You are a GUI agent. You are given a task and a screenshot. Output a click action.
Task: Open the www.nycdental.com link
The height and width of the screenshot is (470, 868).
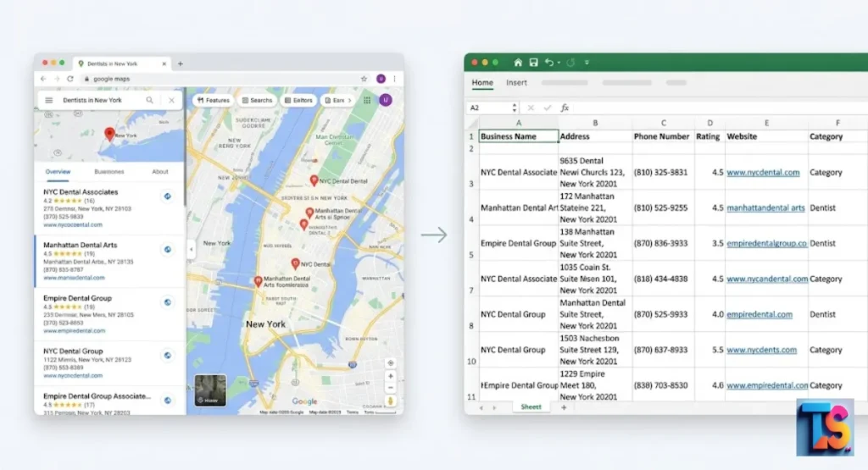click(763, 173)
